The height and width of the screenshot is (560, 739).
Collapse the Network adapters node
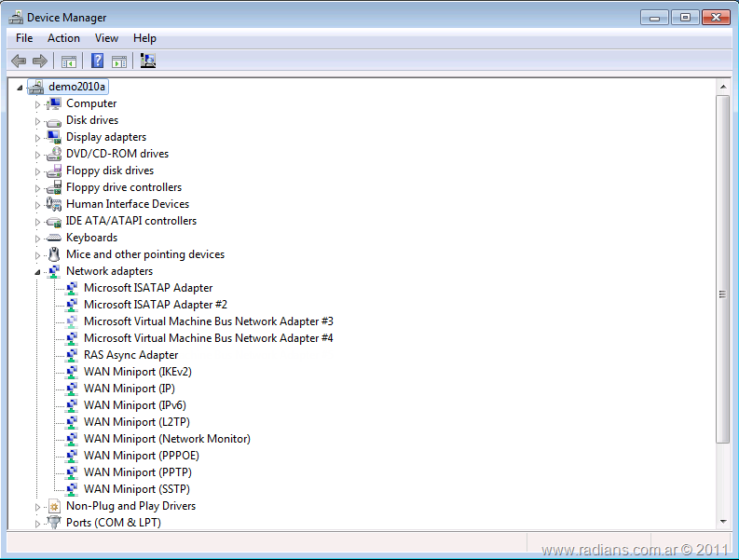[x=38, y=272]
